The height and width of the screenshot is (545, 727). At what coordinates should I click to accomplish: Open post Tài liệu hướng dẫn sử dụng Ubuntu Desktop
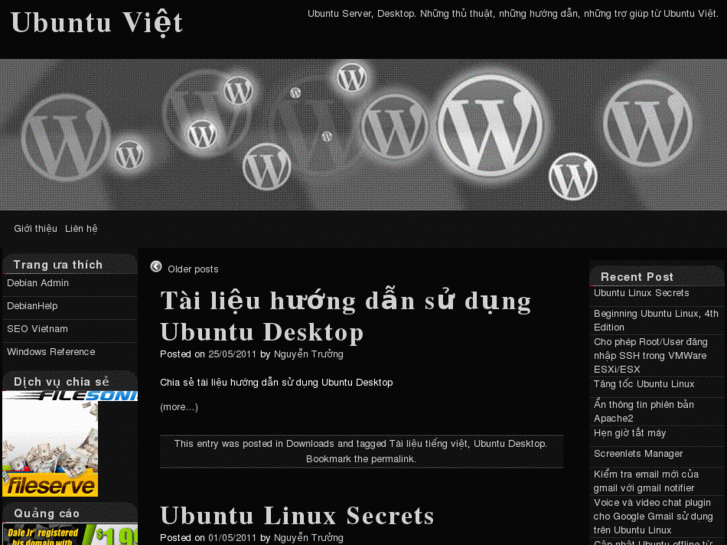tap(345, 316)
